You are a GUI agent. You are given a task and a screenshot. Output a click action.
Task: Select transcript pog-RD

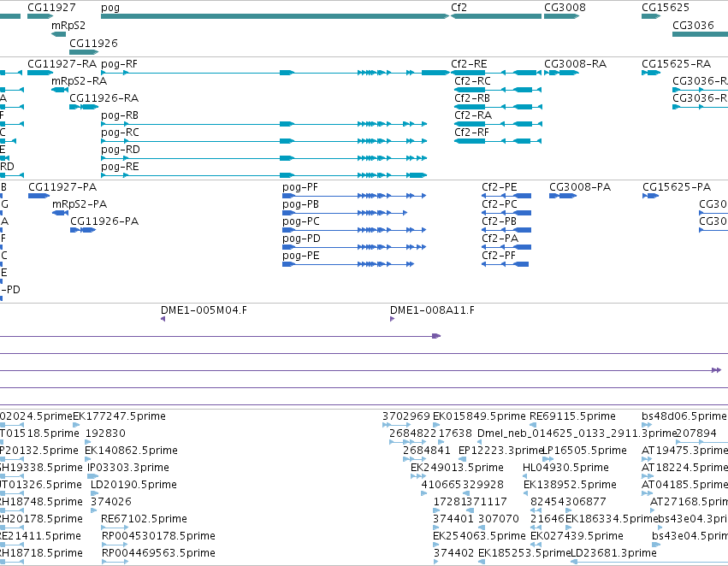click(263, 158)
